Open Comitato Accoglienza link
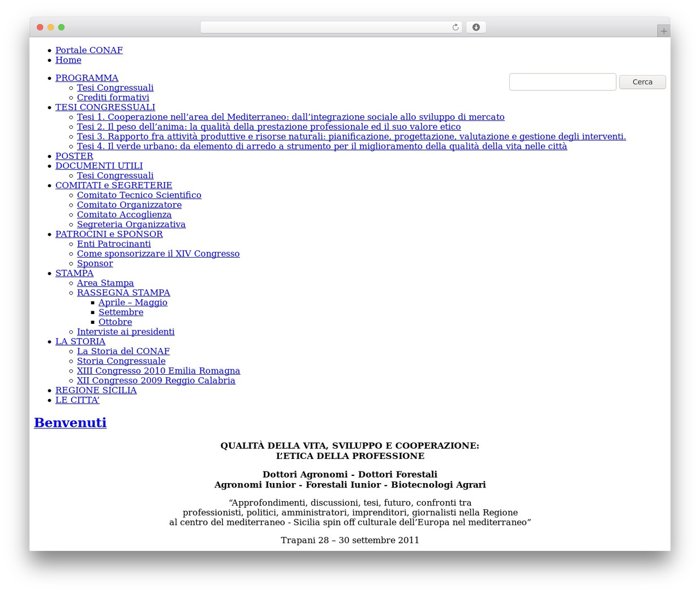Viewport: 700px width, 593px height. [x=125, y=215]
